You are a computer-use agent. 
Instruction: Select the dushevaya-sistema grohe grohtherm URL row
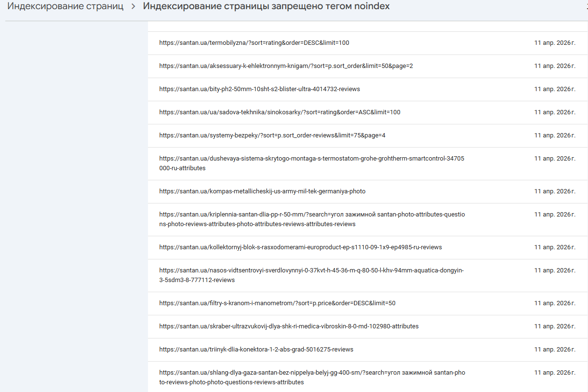pyautogui.click(x=368, y=163)
